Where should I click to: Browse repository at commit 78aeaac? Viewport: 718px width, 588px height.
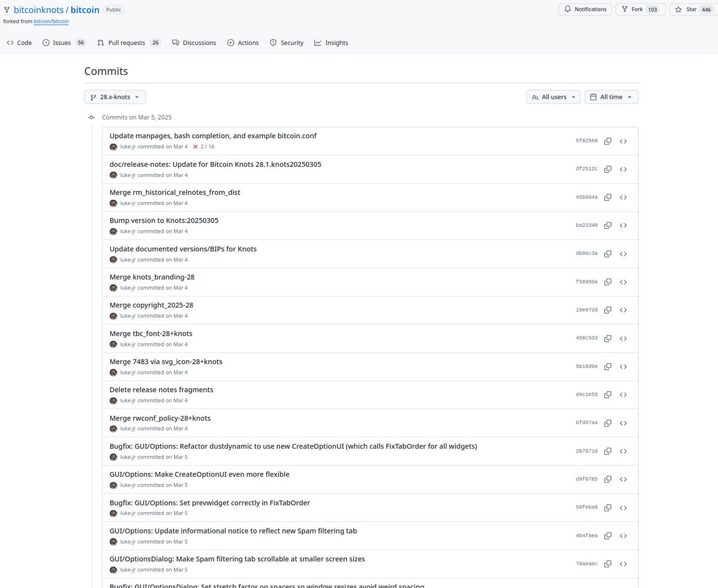(x=623, y=564)
